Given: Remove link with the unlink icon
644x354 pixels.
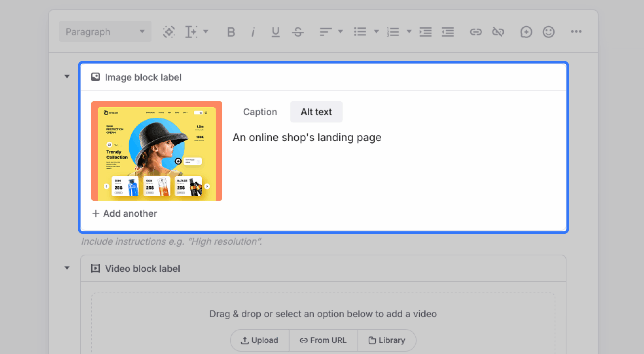Looking at the screenshot, I should 498,31.
